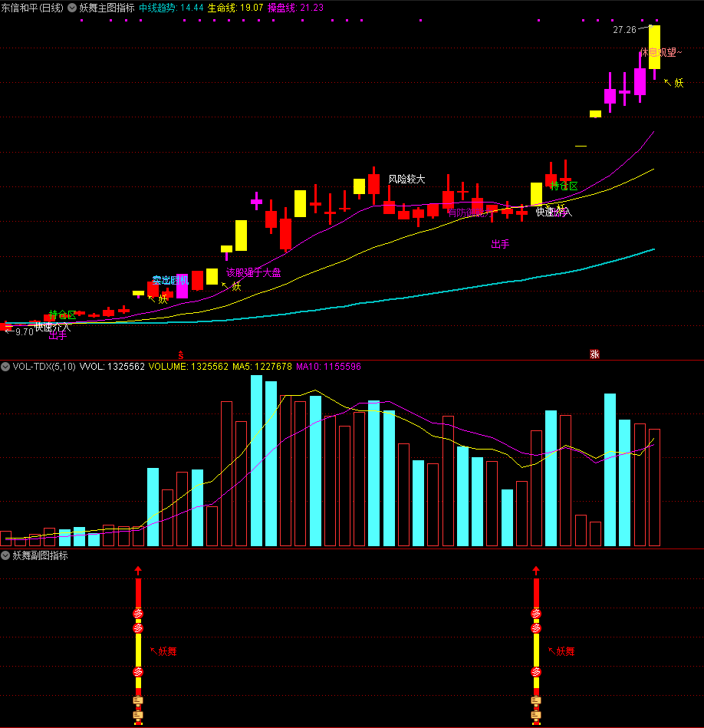Click the right red up-arrow signal in the sub-indicator
704x728 pixels.
pyautogui.click(x=536, y=571)
